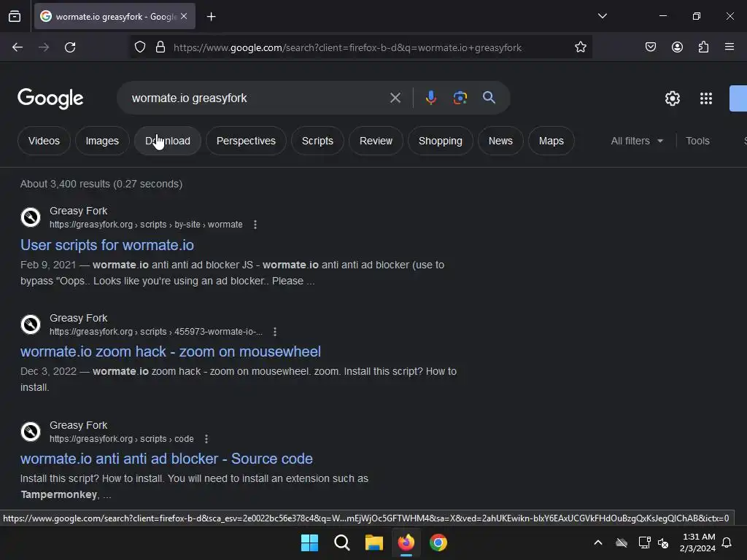Viewport: 747px width, 560px height.
Task: Save page to Pocket
Action: point(650,47)
